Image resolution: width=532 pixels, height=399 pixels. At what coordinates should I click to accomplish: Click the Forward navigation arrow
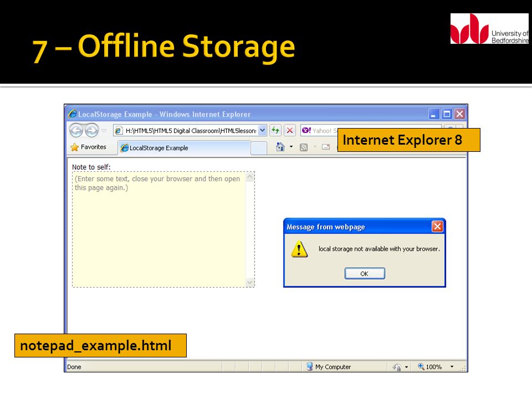[x=91, y=131]
